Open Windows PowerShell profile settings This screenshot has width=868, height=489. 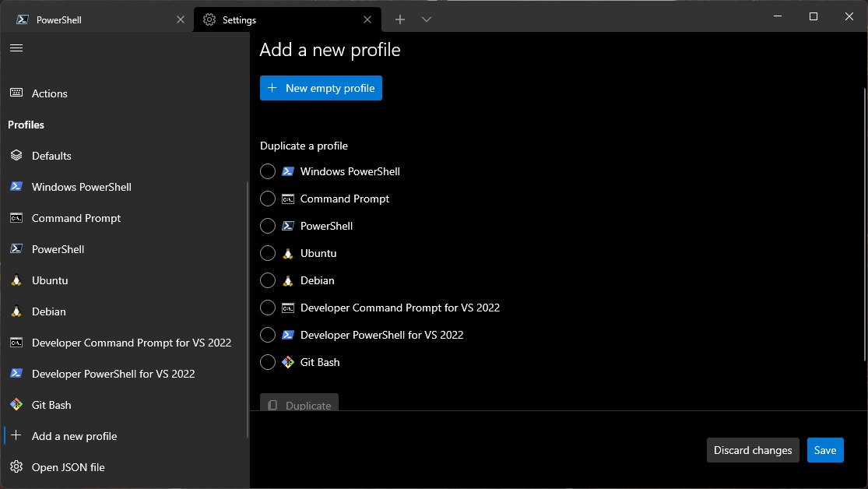click(125, 187)
